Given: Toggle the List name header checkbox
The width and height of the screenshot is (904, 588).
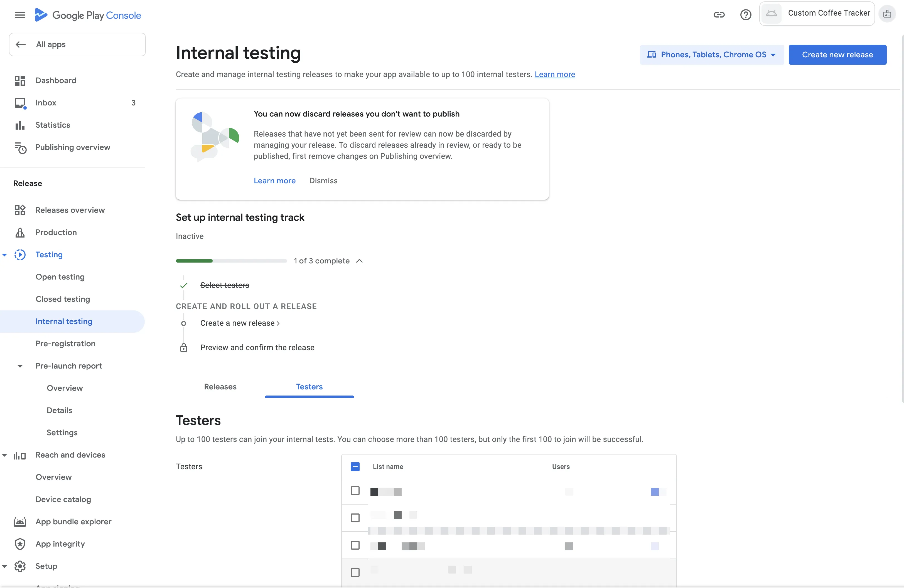Looking at the screenshot, I should pyautogui.click(x=355, y=466).
